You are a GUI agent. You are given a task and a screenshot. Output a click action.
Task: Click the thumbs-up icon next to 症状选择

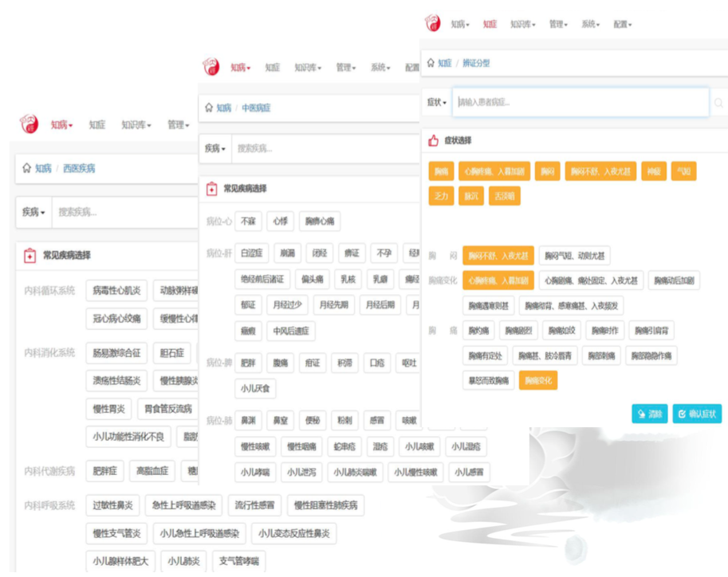click(433, 140)
